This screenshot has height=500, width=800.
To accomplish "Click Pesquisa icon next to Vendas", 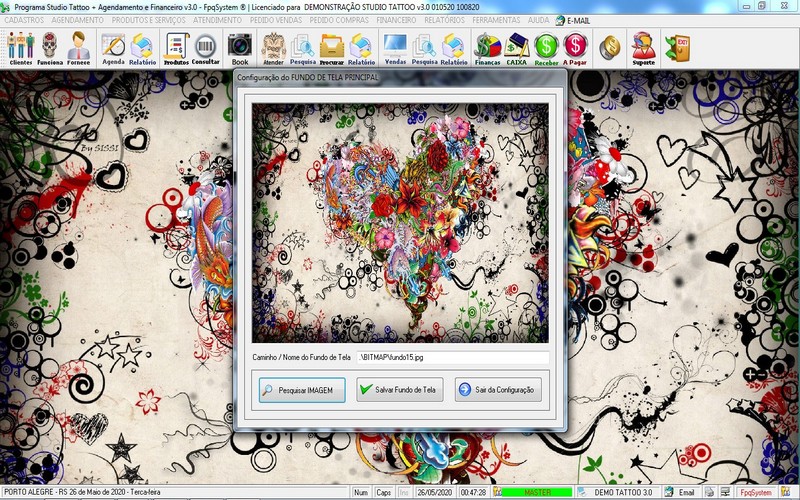I will 424,49.
